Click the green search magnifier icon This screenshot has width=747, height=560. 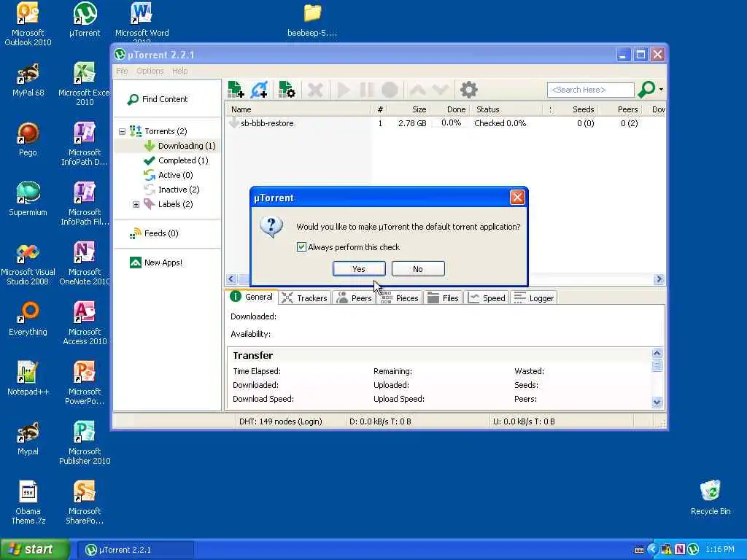646,90
